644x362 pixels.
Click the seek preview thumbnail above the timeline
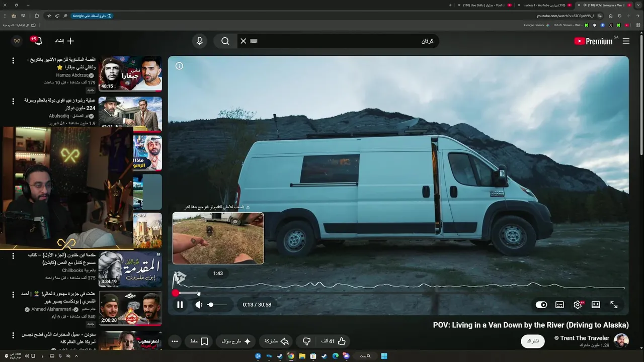pyautogui.click(x=218, y=238)
